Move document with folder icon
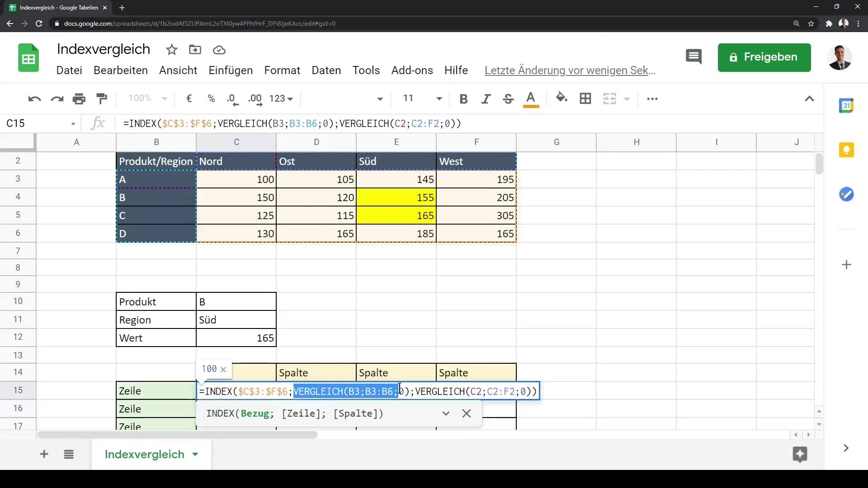This screenshot has width=868, height=488. click(x=195, y=50)
